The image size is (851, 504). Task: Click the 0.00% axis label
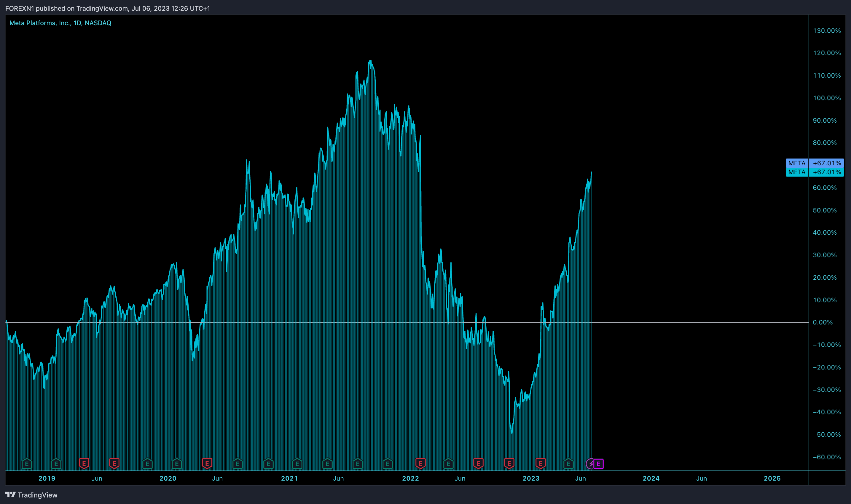pyautogui.click(x=823, y=322)
